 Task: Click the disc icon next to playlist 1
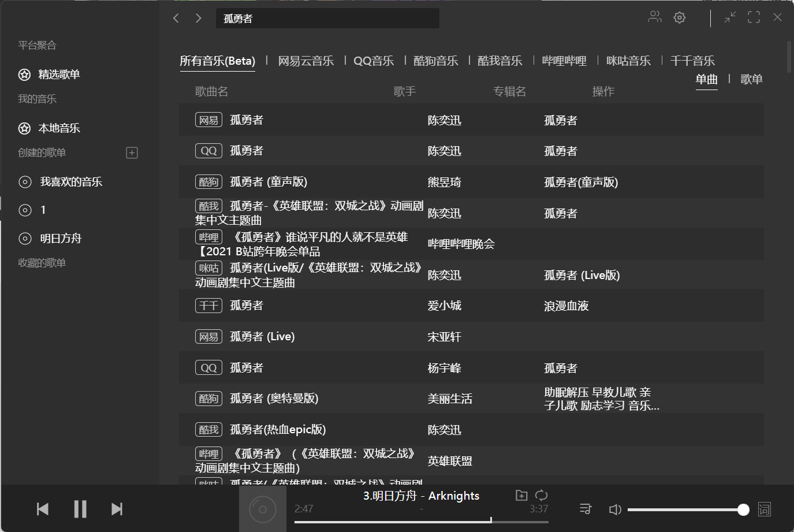click(25, 210)
